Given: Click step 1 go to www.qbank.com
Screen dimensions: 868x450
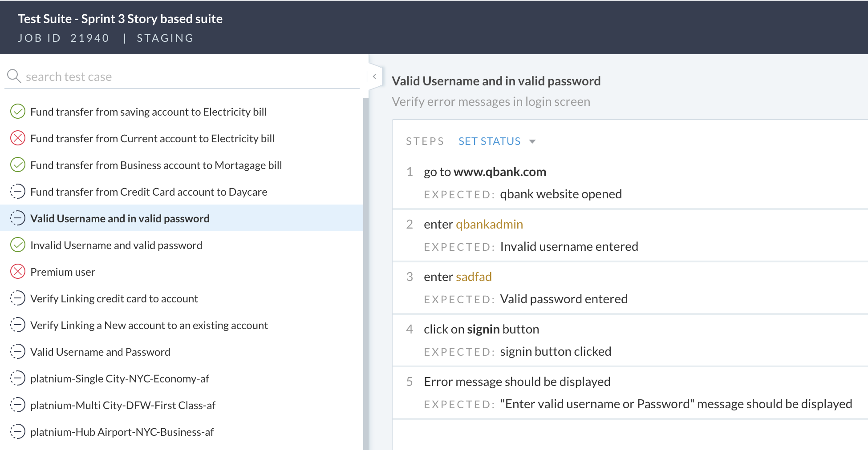Looking at the screenshot, I should (485, 172).
